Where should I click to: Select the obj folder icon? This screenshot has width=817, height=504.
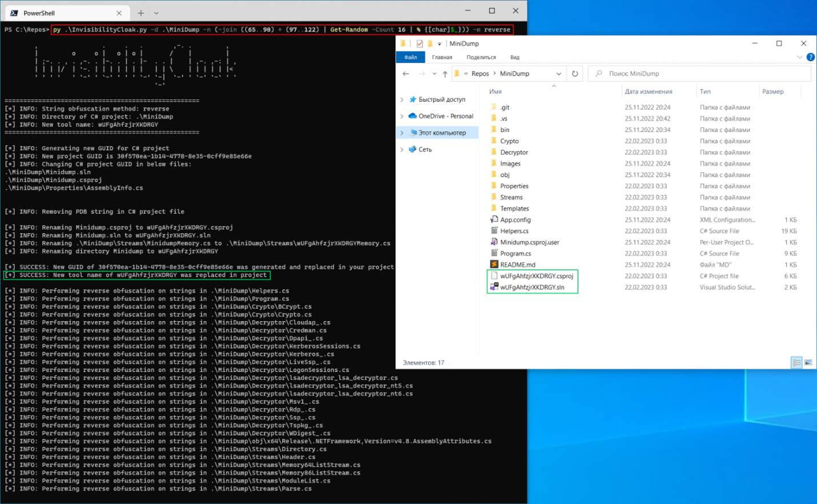tap(494, 174)
